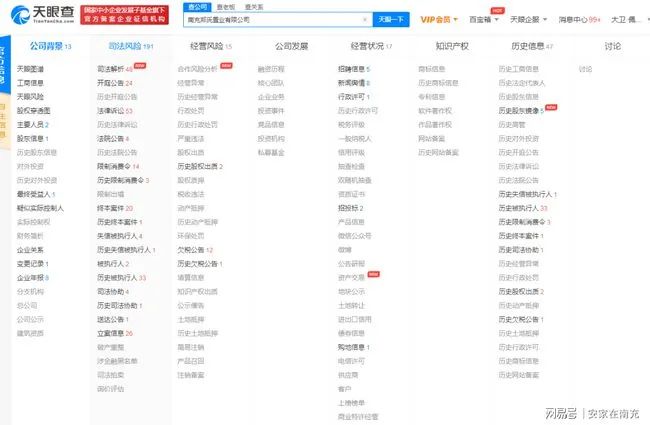Open 工商信息 link

click(x=30, y=83)
